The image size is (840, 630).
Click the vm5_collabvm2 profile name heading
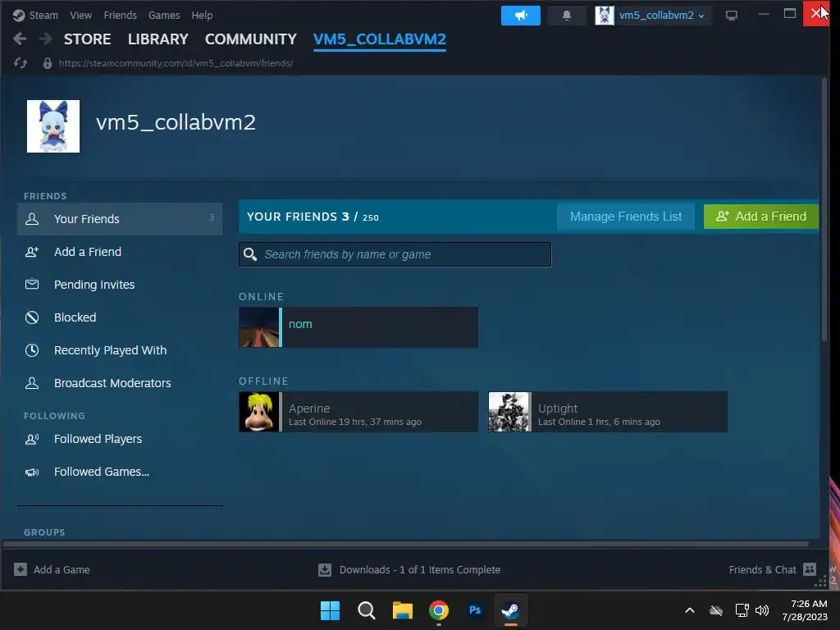click(176, 123)
